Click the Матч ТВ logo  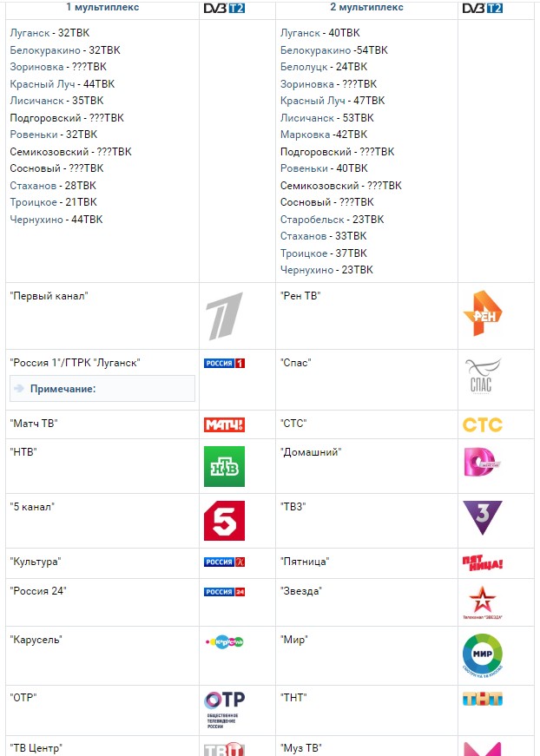coord(224,424)
